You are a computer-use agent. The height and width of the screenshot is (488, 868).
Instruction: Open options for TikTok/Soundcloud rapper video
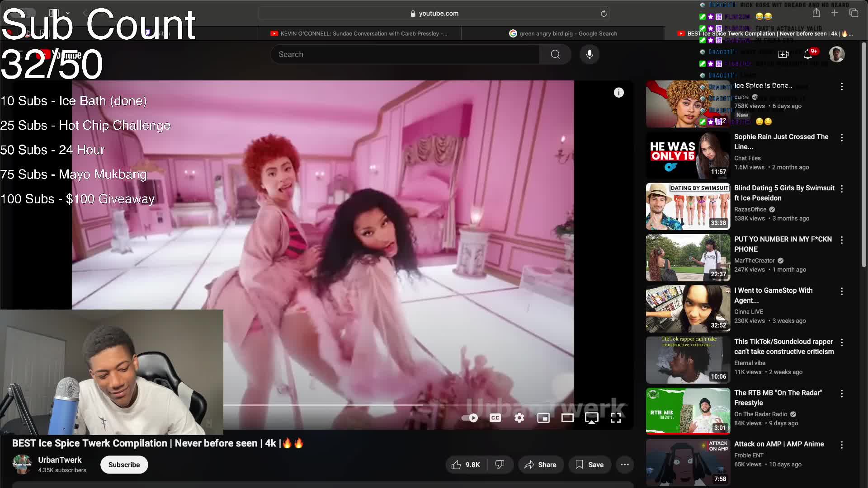[842, 342]
